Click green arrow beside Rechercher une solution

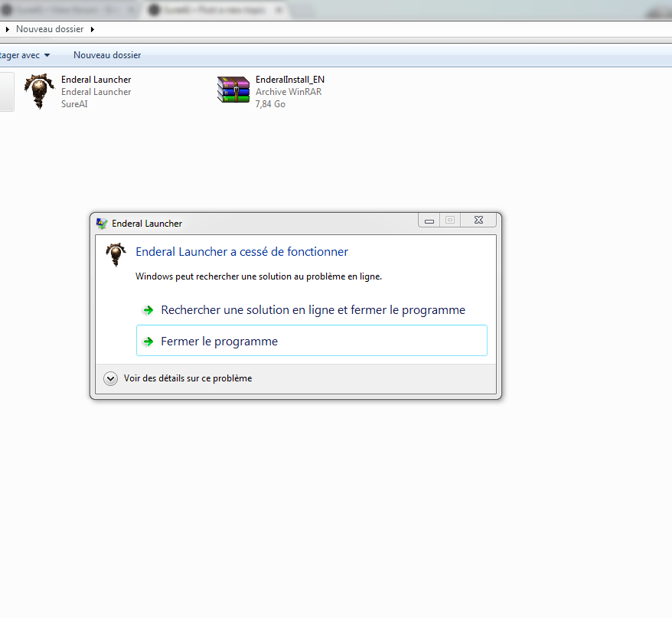[x=148, y=310]
